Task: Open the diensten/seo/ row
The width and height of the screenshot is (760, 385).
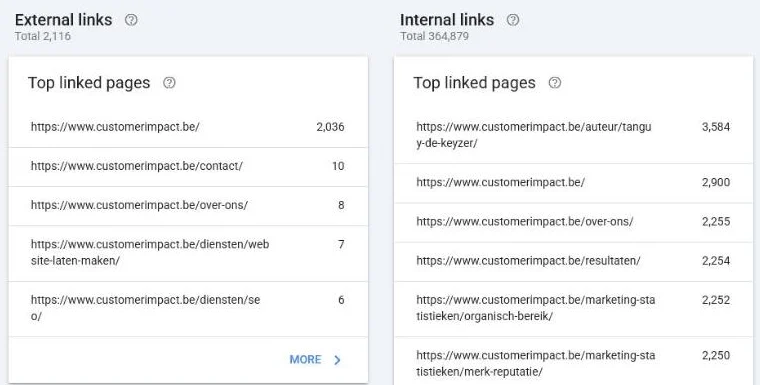Action: point(188,309)
